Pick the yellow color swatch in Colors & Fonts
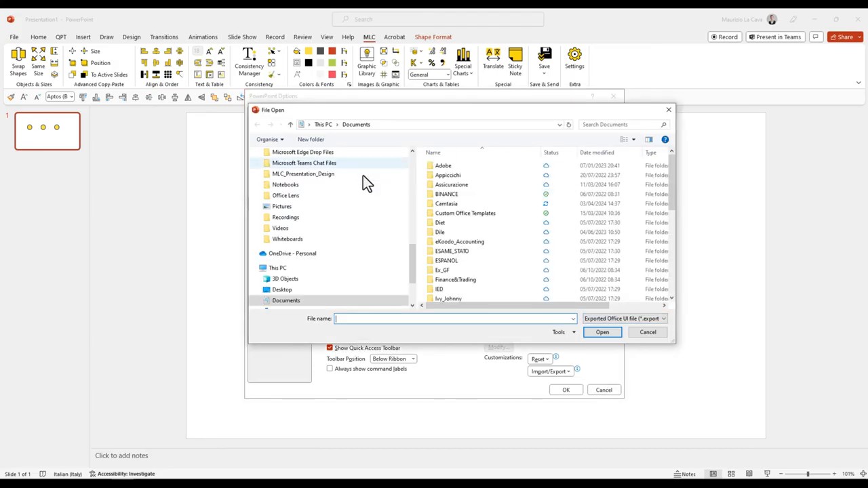The width and height of the screenshot is (868, 488). pos(309,52)
